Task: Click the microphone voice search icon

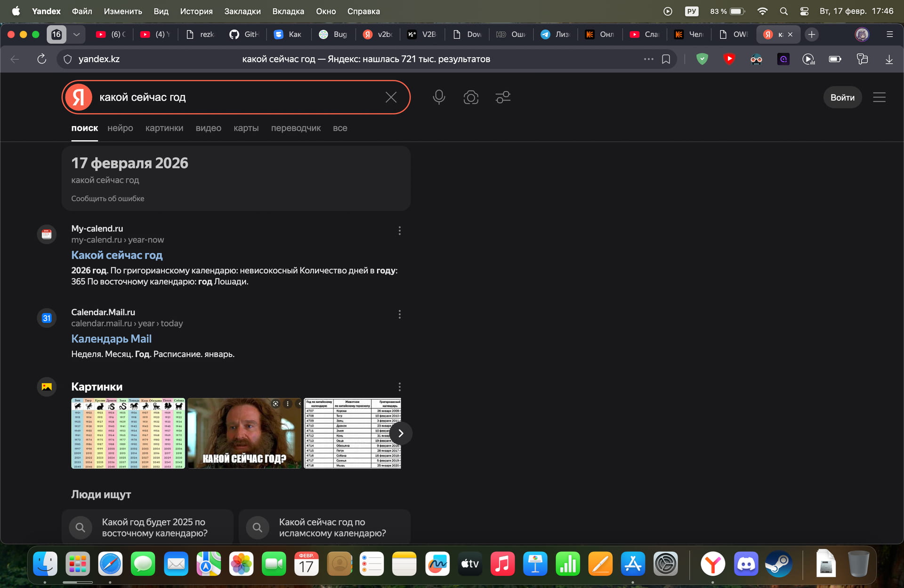Action: (439, 97)
